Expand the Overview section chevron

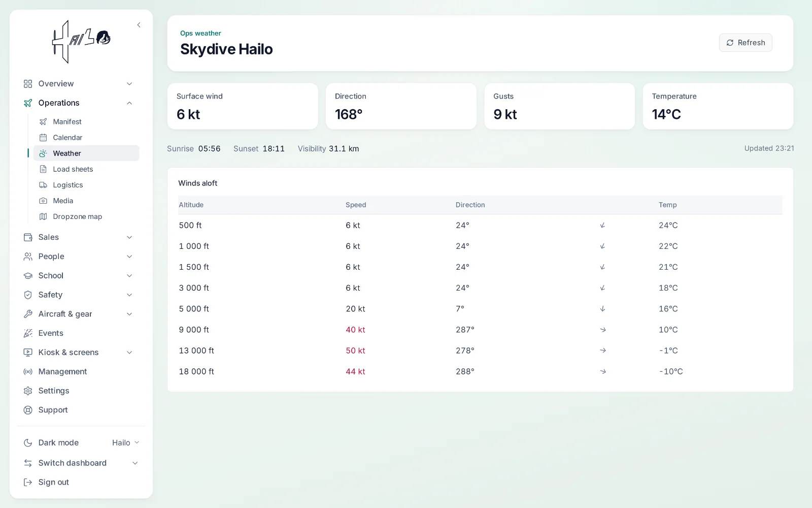tap(129, 84)
